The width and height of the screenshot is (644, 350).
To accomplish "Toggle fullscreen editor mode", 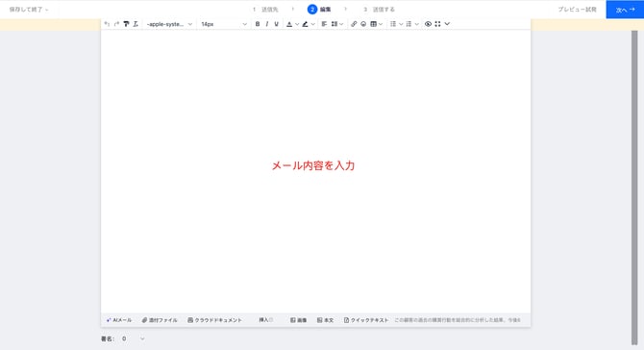I will point(437,24).
